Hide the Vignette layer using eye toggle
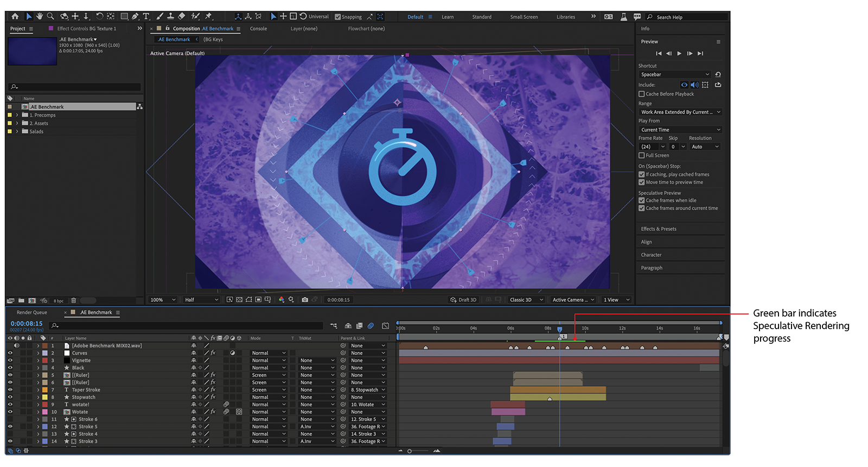Viewport: 868px width, 467px height. pyautogui.click(x=10, y=361)
